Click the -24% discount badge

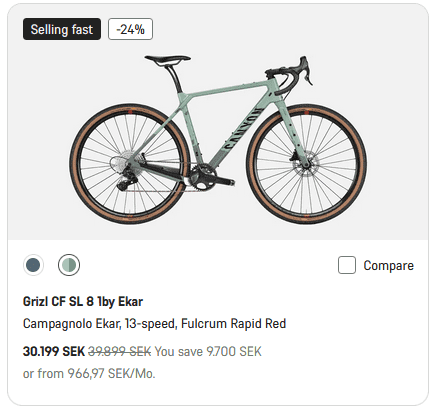pyautogui.click(x=130, y=29)
